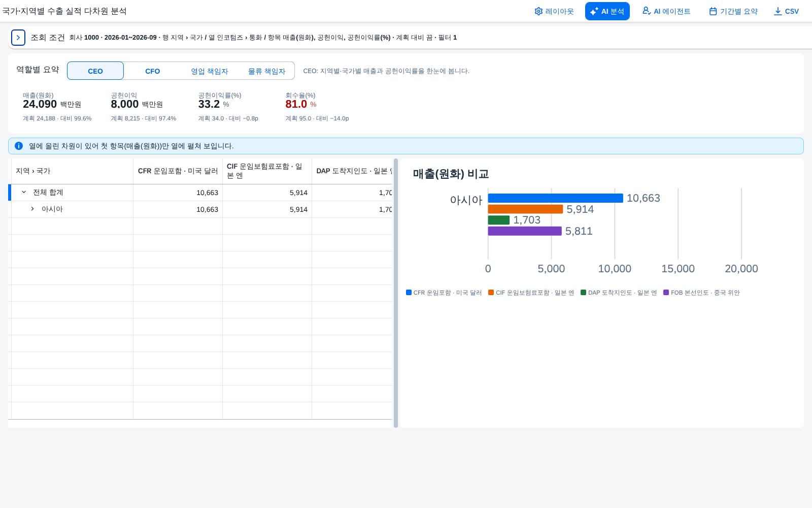812x508 pixels.
Task: Click the 아시아 axis label in the chart
Action: (466, 200)
